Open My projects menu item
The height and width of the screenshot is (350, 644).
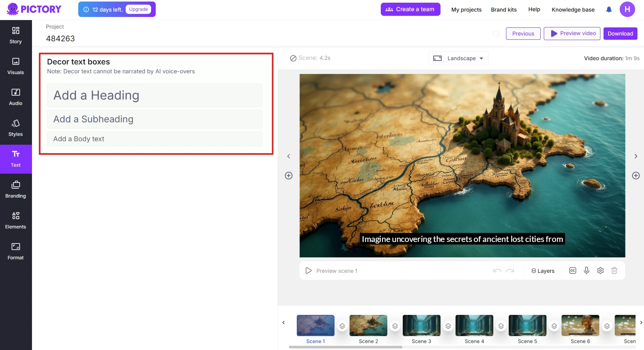[466, 10]
